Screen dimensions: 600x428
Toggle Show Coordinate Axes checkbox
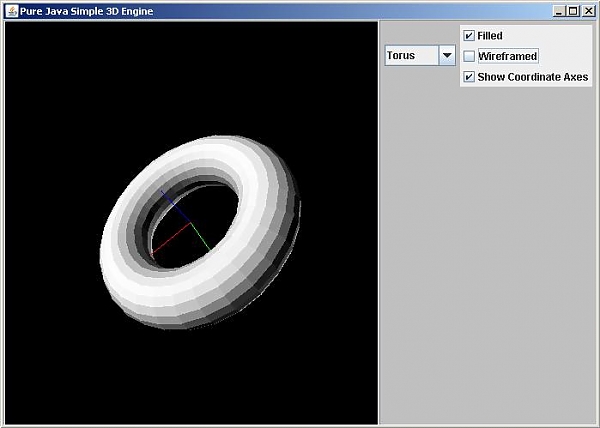469,77
